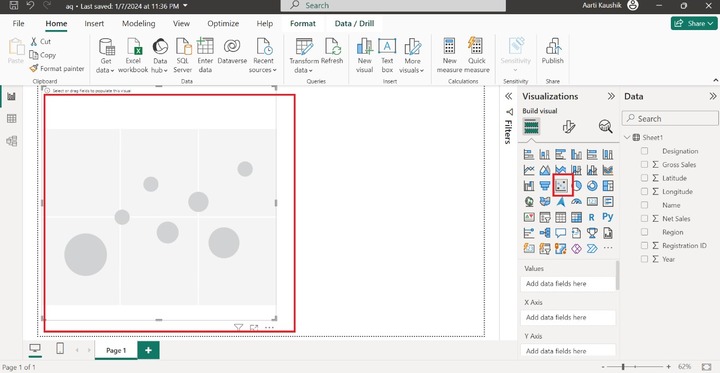Open the Modeling ribbon tab
720x373 pixels.
tap(138, 23)
